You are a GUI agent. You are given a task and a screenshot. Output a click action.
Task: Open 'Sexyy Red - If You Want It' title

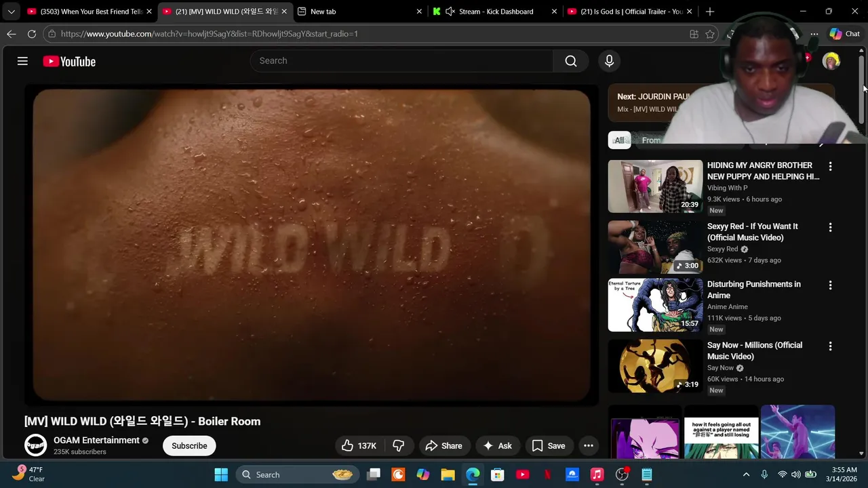point(753,232)
